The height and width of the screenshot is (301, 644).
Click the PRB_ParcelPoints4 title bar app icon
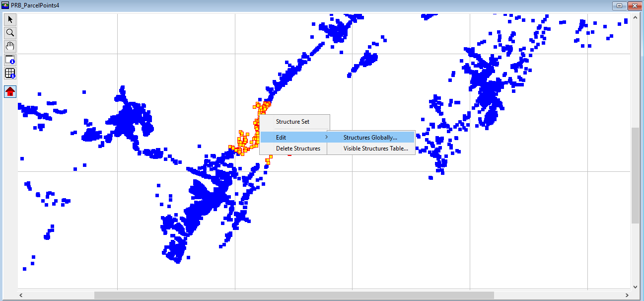5,5
